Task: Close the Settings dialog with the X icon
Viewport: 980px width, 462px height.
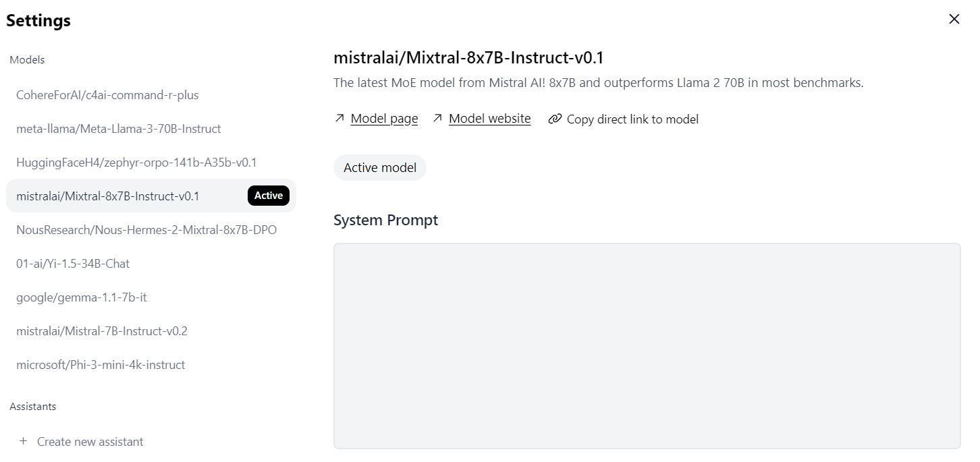Action: 954,19
